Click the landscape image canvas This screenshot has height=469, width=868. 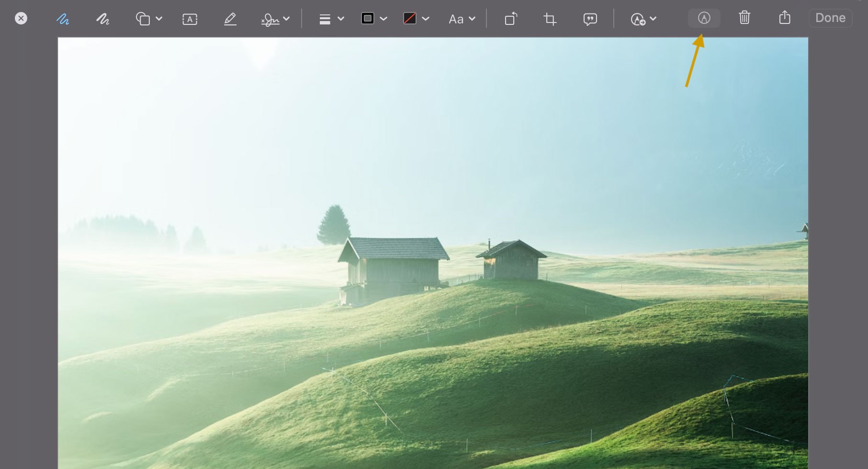[x=433, y=253]
